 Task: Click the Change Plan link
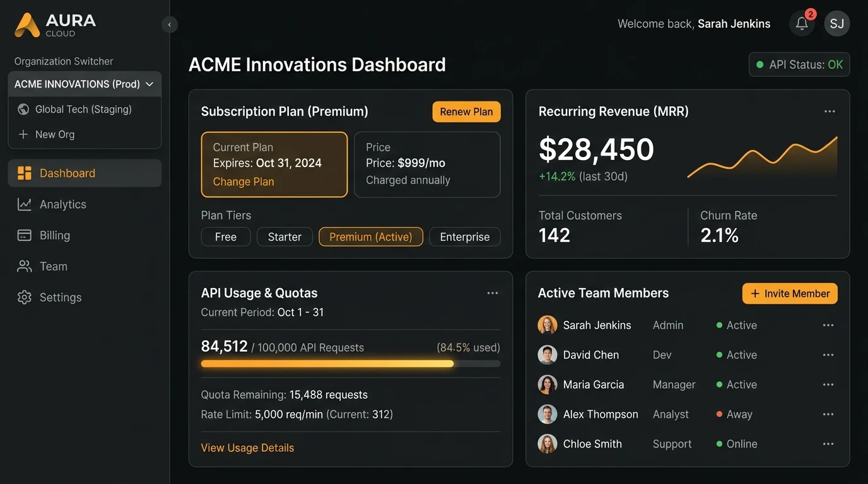(x=243, y=181)
